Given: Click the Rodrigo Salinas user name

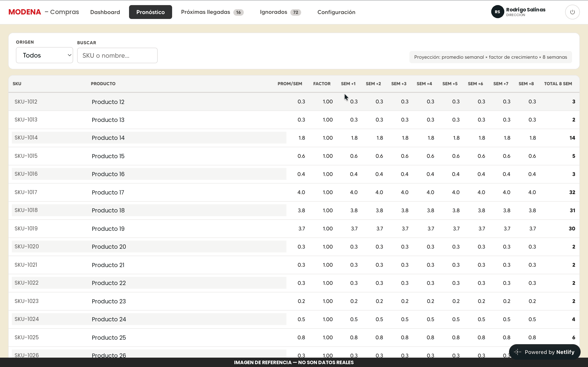Looking at the screenshot, I should 526,10.
